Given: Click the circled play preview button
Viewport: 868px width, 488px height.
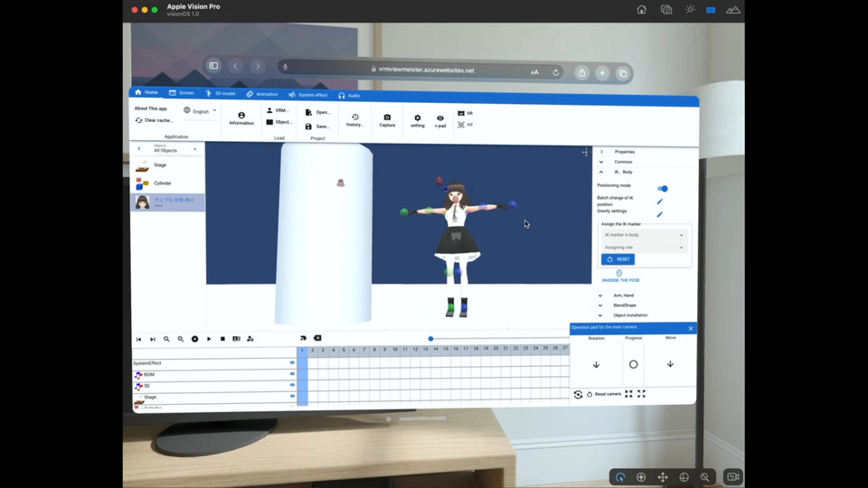Looking at the screenshot, I should [195, 339].
